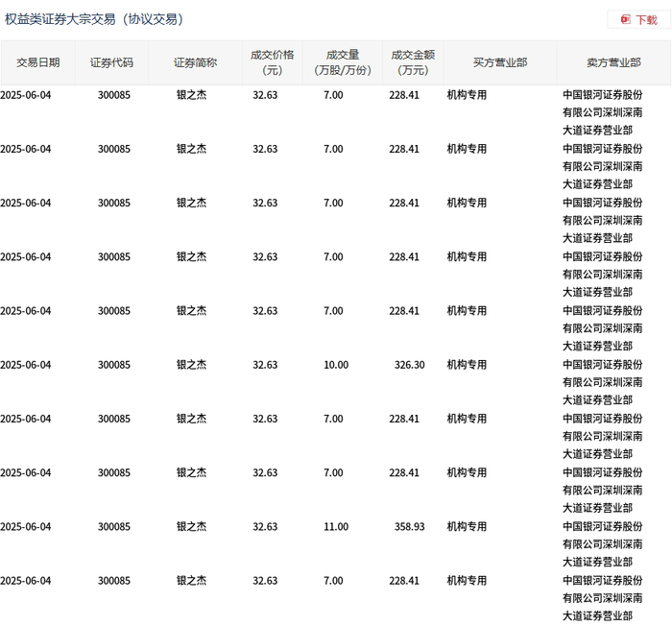Screen dimensions: 672x626
Task: Click date 2025-06-04 in the 358.93 row
Action: click(26, 526)
